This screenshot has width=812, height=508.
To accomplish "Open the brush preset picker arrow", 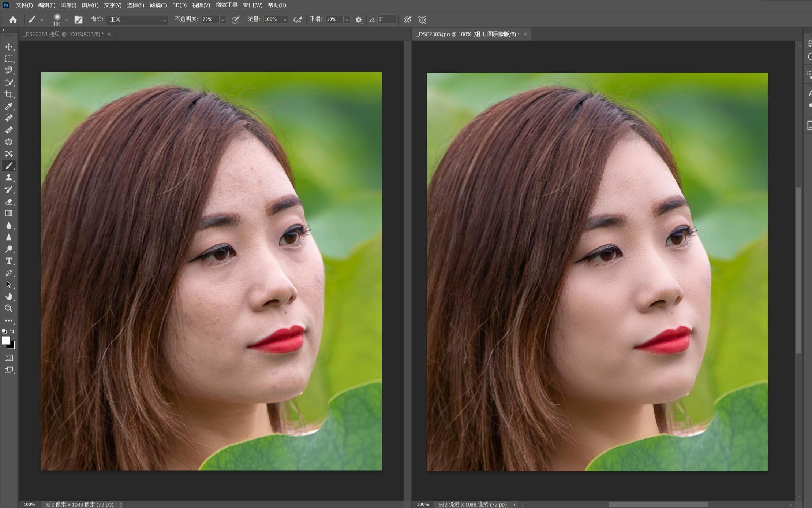I will click(x=66, y=20).
